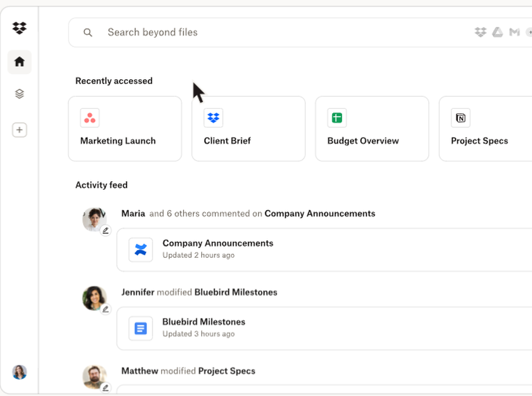Click Notion icon on Project Specs card

click(x=460, y=118)
